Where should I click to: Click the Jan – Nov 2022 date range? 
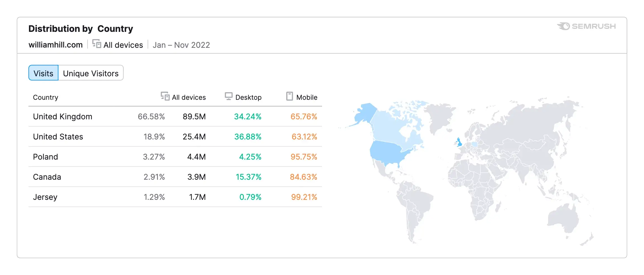tap(181, 45)
